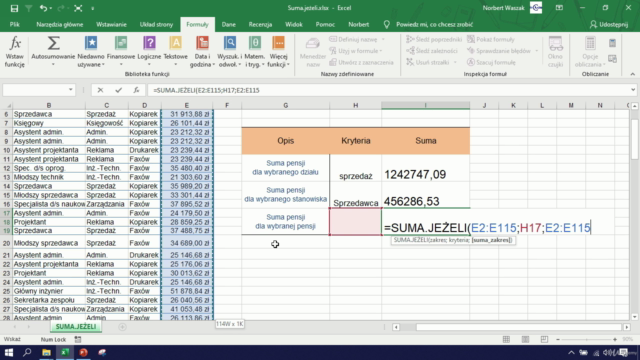Click Utwórz z zaznaczenia button

pyautogui.click(x=361, y=62)
